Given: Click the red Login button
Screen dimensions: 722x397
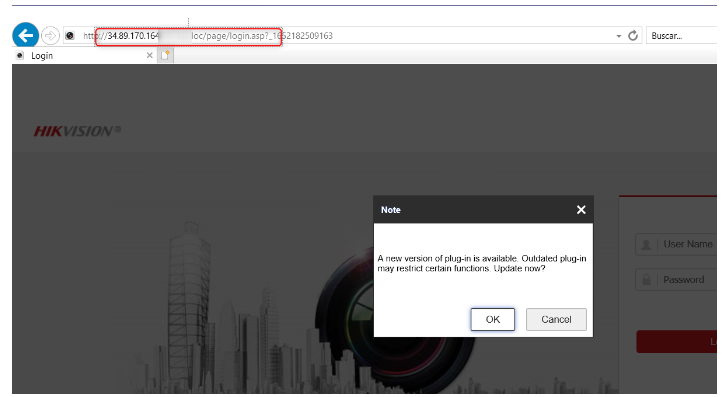Looking at the screenshot, I should pos(677,341).
